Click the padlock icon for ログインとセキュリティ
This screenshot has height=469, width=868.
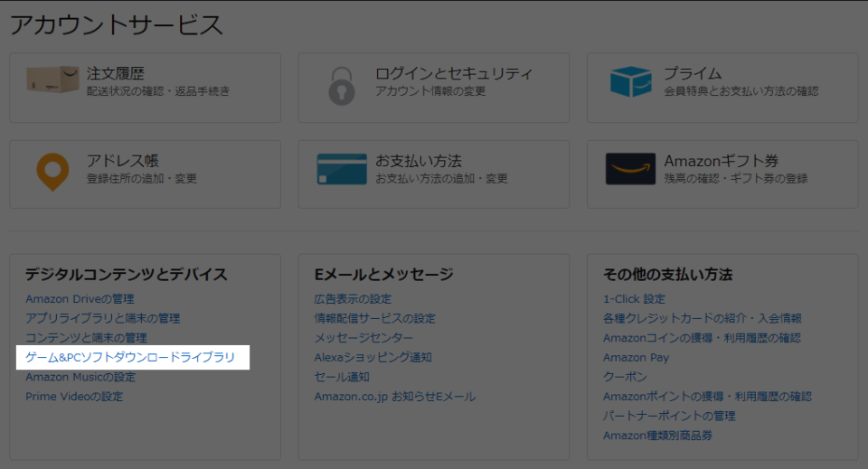click(x=342, y=86)
